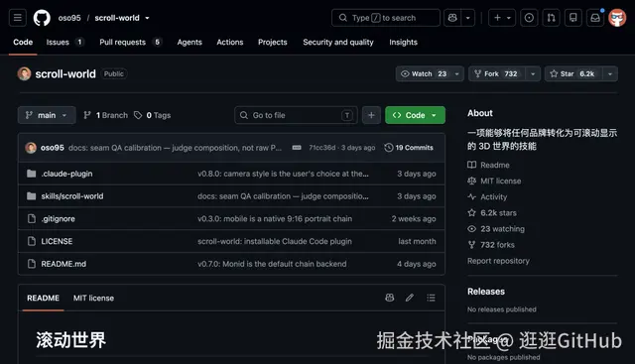Open the LICENSE file

point(57,241)
